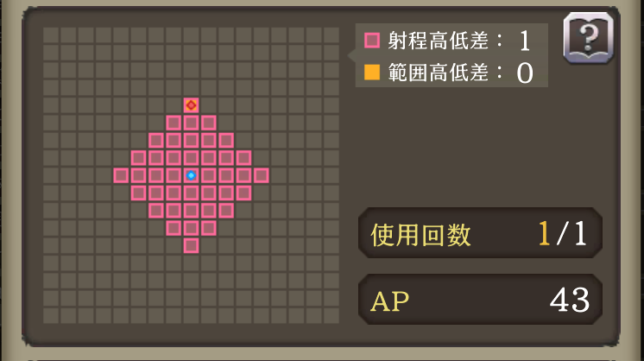Click the red diamond target cell marker

(x=191, y=105)
